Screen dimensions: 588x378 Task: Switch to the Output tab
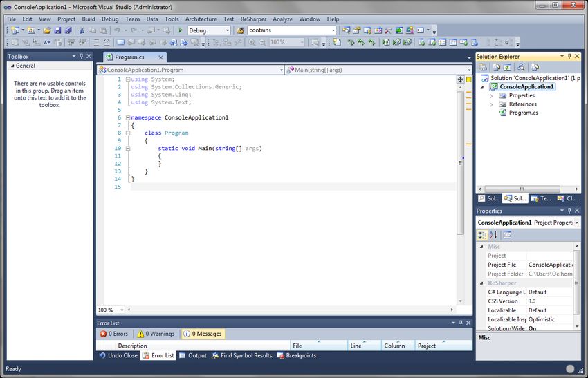(x=193, y=355)
